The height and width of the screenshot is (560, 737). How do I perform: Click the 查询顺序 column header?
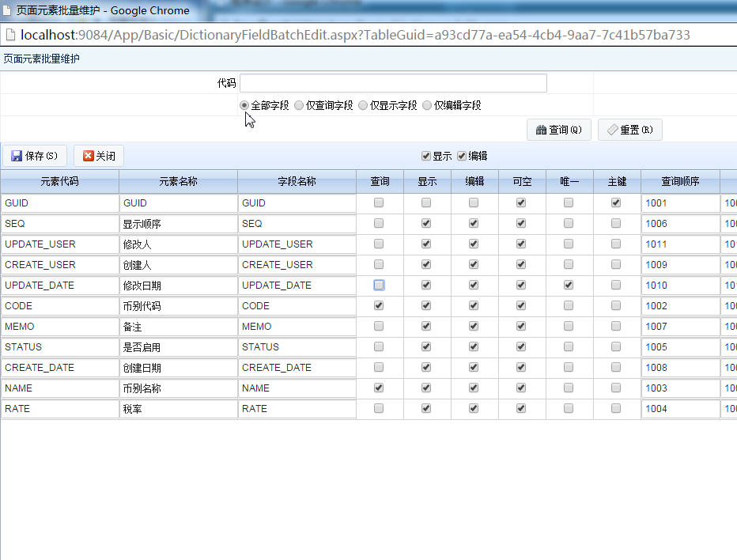coord(680,181)
